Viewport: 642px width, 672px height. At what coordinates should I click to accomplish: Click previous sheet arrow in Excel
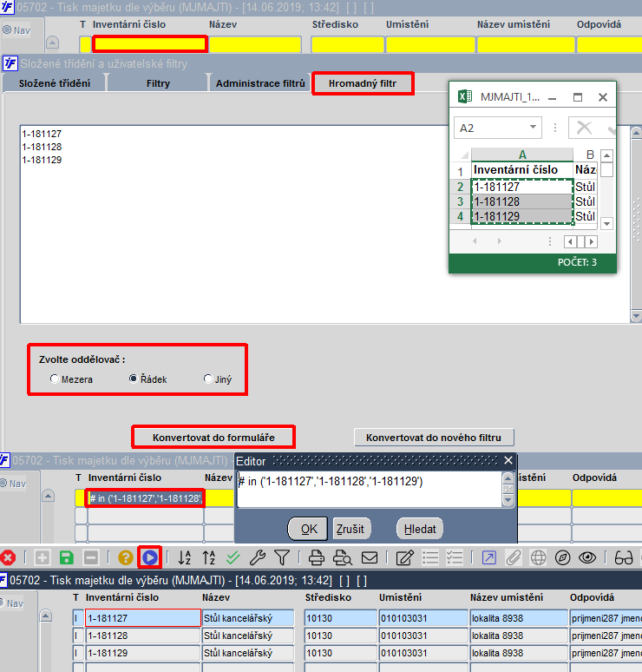(475, 241)
